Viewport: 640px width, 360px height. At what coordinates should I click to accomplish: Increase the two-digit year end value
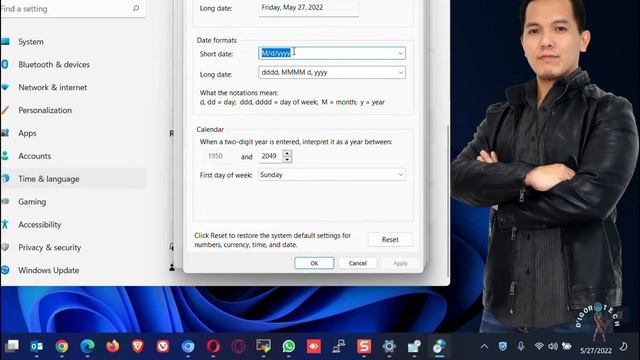(287, 153)
